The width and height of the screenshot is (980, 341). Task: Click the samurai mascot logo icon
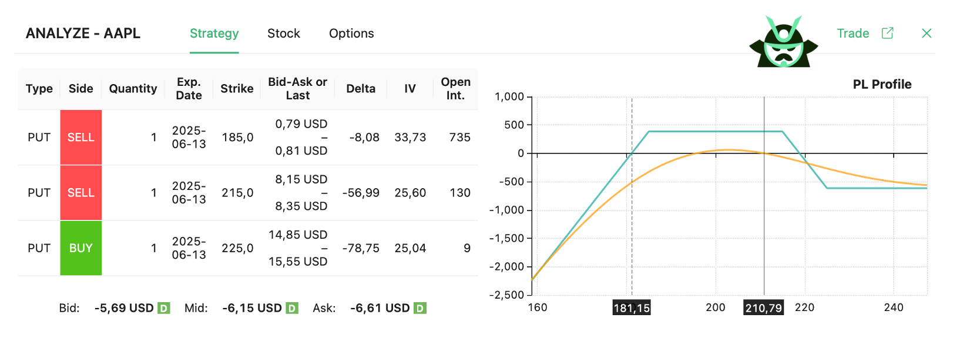783,42
